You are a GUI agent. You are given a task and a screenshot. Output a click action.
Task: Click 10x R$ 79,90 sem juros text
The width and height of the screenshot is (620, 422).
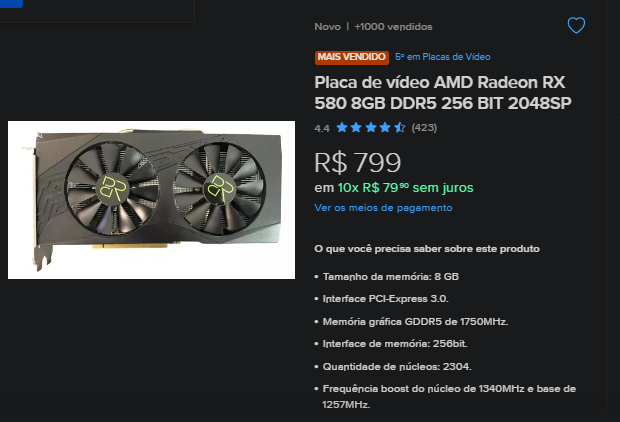[405, 187]
